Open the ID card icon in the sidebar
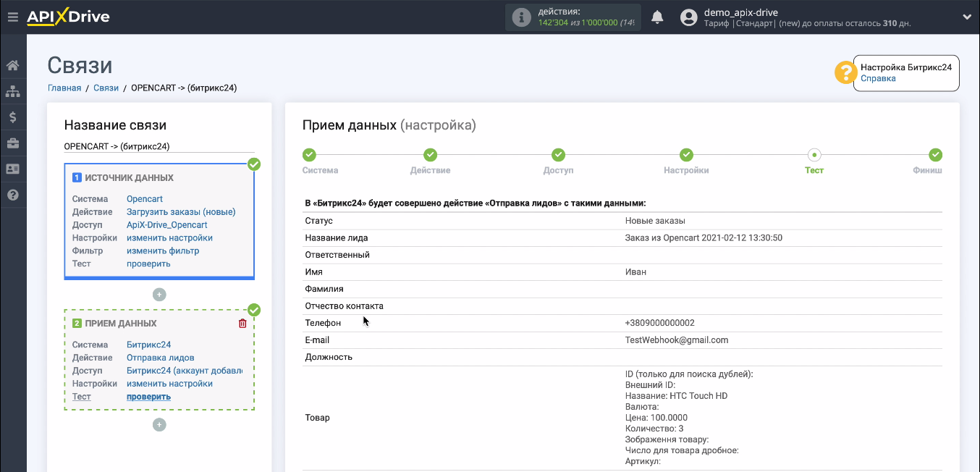The height and width of the screenshot is (472, 980). pos(12,169)
